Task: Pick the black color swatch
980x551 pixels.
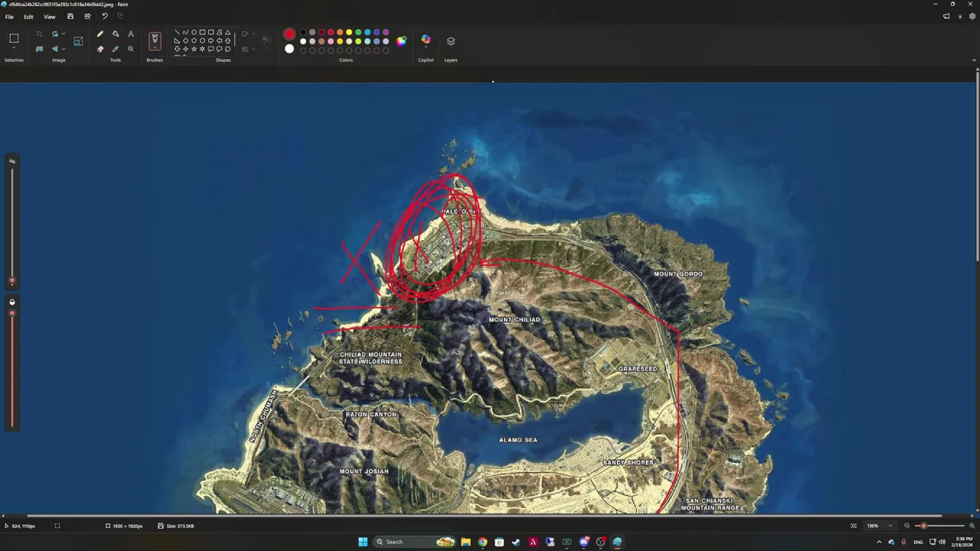Action: tap(303, 32)
